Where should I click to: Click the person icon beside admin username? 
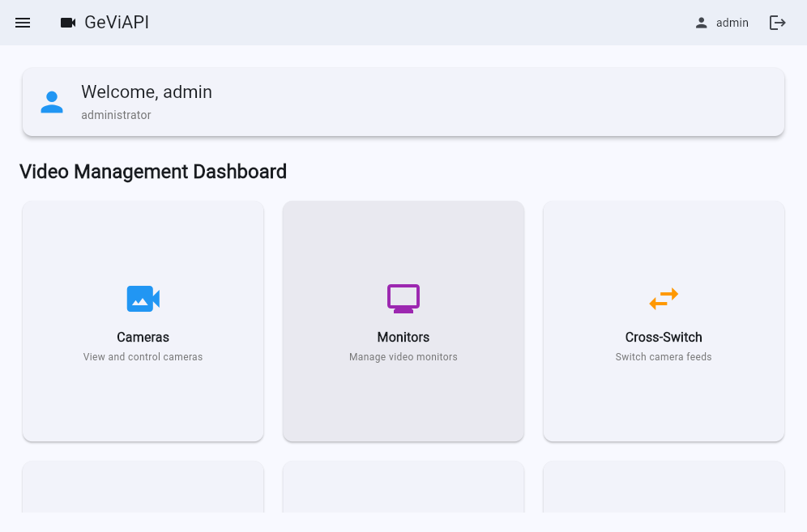click(702, 23)
